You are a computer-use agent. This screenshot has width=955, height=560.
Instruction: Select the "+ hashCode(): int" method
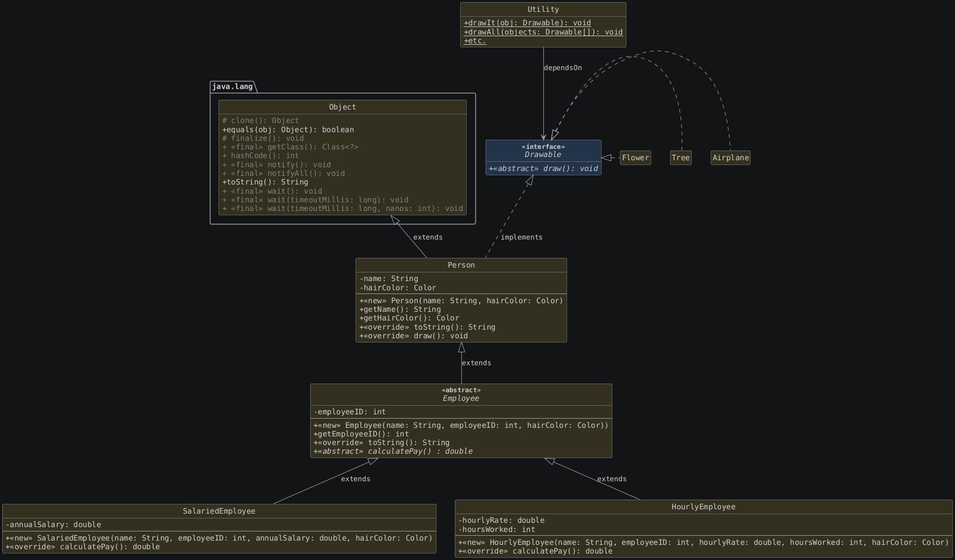pyautogui.click(x=261, y=156)
